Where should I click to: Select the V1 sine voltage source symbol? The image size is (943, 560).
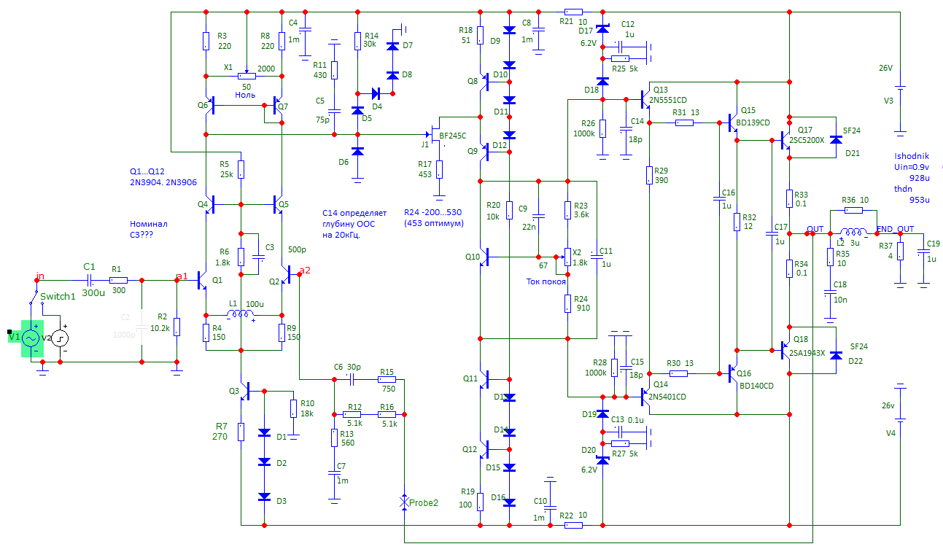[x=31, y=338]
